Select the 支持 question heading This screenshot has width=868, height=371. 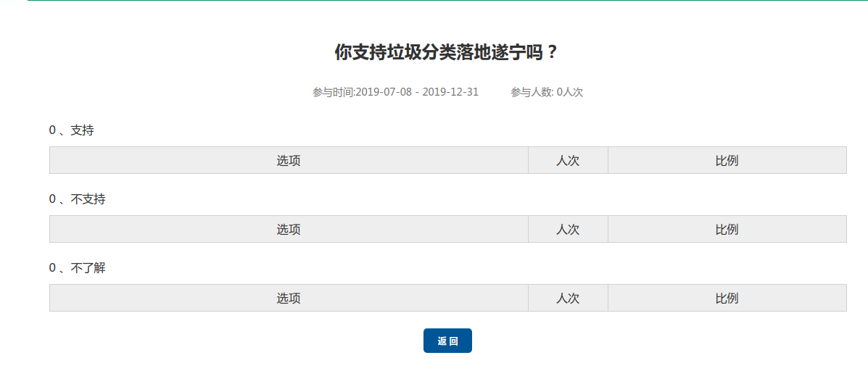[82, 130]
